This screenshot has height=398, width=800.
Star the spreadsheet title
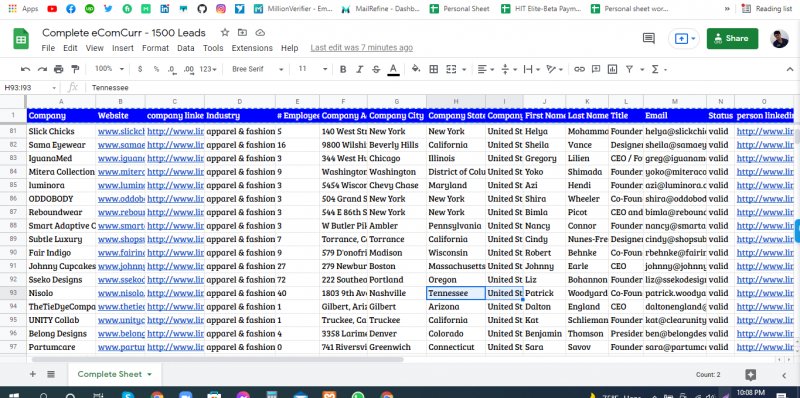click(x=224, y=33)
